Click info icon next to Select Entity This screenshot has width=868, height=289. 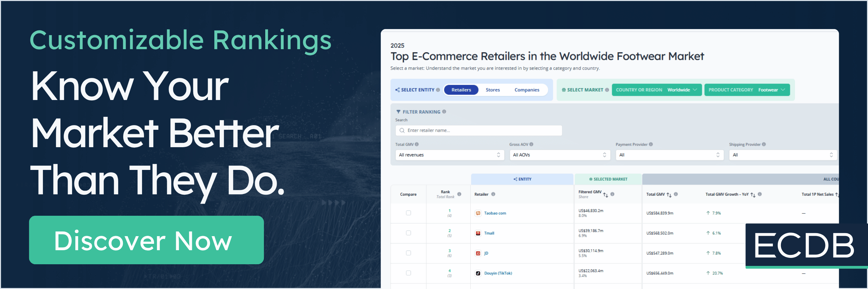click(x=438, y=90)
